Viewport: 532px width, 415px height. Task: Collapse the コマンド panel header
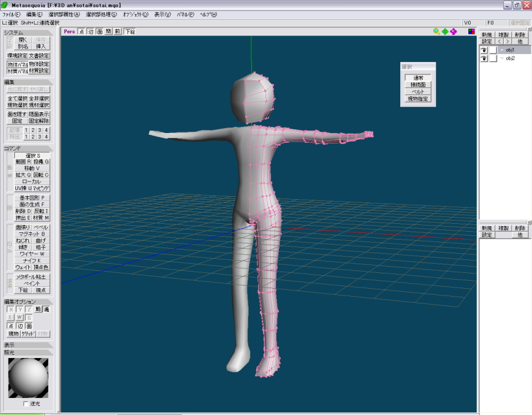pos(28,148)
